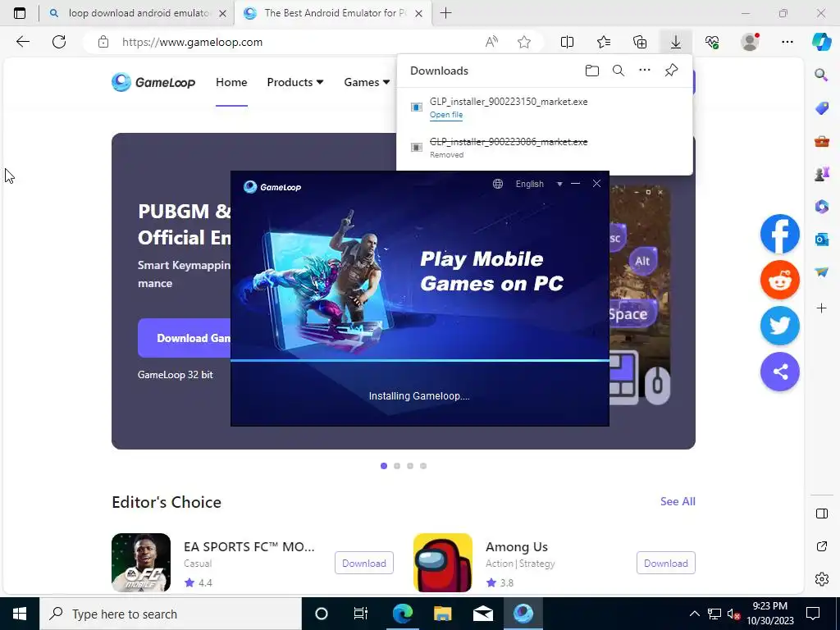Download Among Us

666,563
